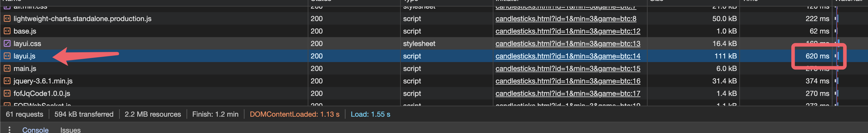This screenshot has width=868, height=133.
Task: Click the script icon beside jquery-3.6.1.min.js
Action: click(x=7, y=81)
